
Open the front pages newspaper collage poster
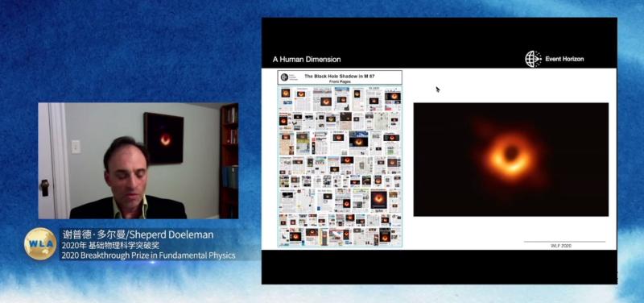pos(340,159)
